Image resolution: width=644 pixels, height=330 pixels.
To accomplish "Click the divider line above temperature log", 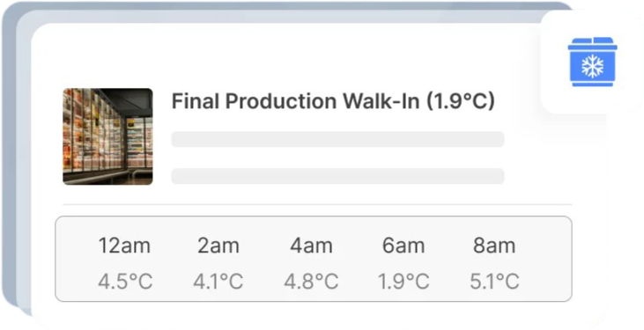I will 317,204.
